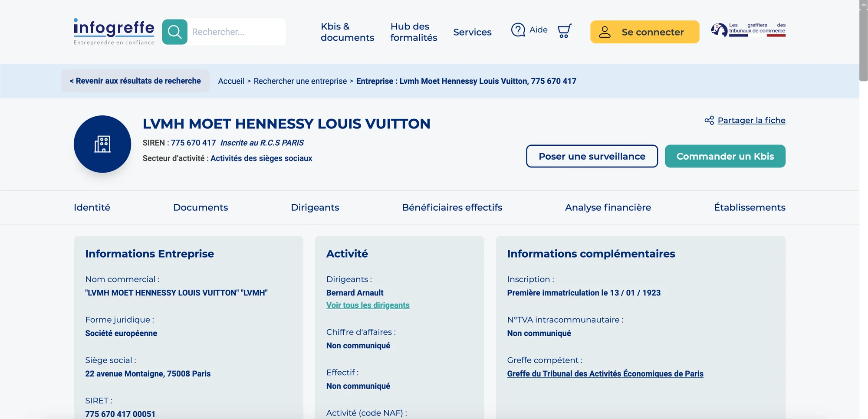This screenshot has height=419, width=868.
Task: Click Inscrite au R.C.S PARIS text
Action: tap(262, 143)
